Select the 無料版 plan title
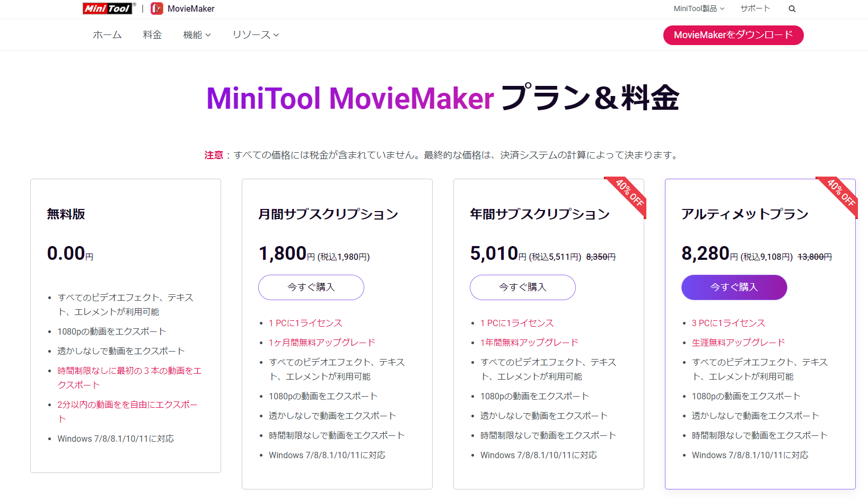Image resolution: width=868 pixels, height=499 pixels. (66, 214)
